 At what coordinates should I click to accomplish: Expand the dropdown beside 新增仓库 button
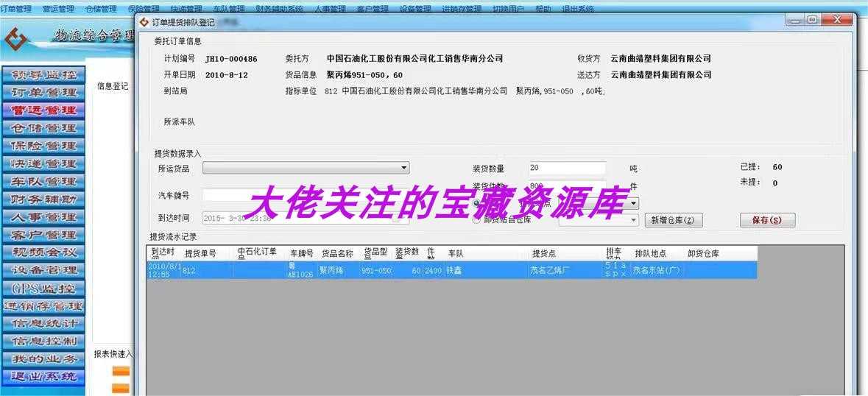(634, 220)
